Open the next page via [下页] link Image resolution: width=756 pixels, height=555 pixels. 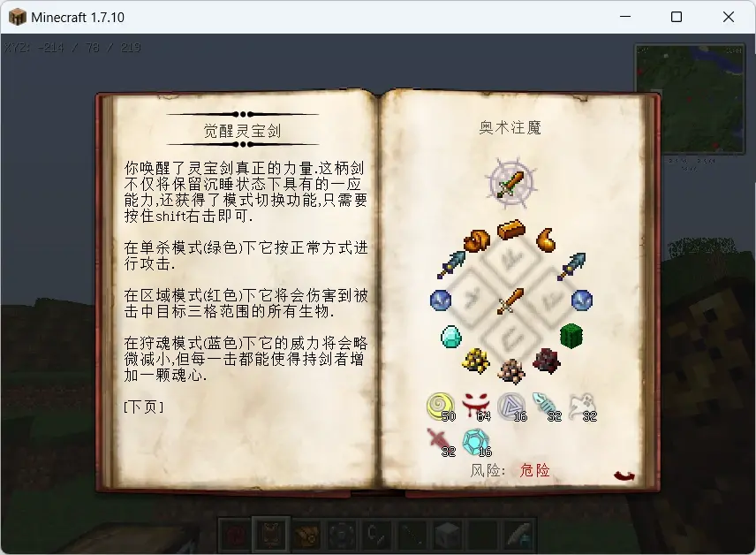click(x=144, y=407)
